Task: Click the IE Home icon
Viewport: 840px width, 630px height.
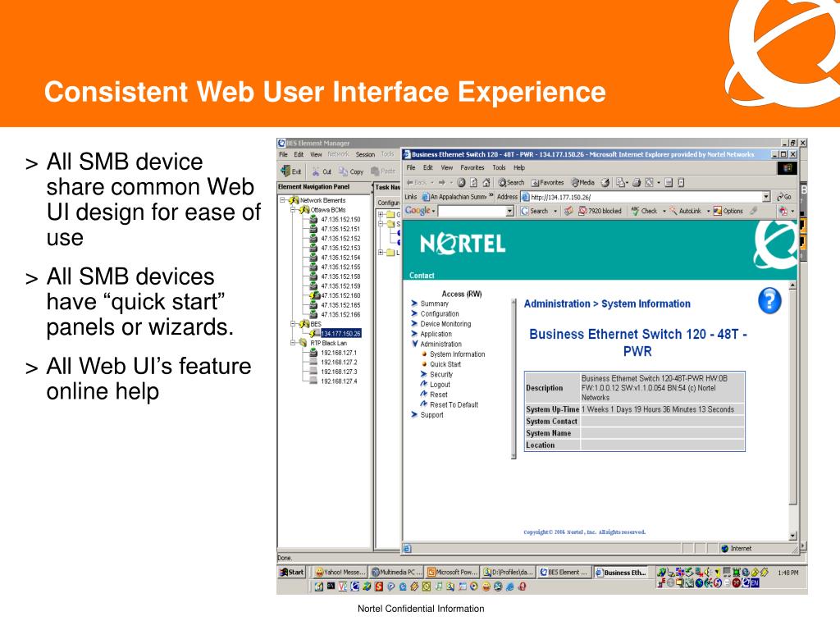Action: (486, 183)
